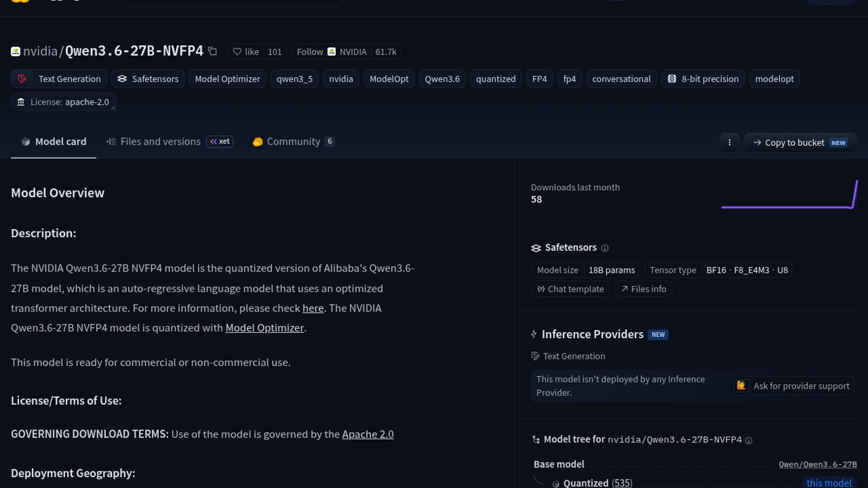The image size is (868, 488).
Task: Select the qwen3_5 tag
Action: coord(294,79)
